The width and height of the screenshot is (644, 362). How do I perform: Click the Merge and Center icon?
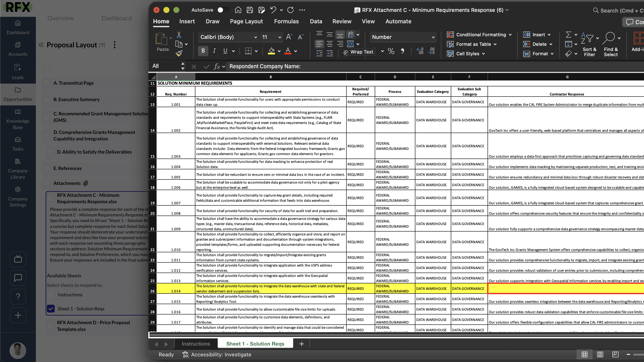coord(350,44)
